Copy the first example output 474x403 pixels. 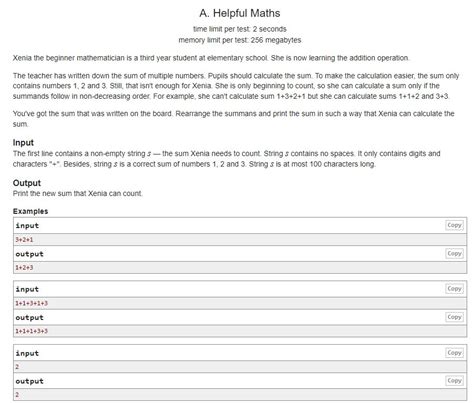(x=454, y=254)
